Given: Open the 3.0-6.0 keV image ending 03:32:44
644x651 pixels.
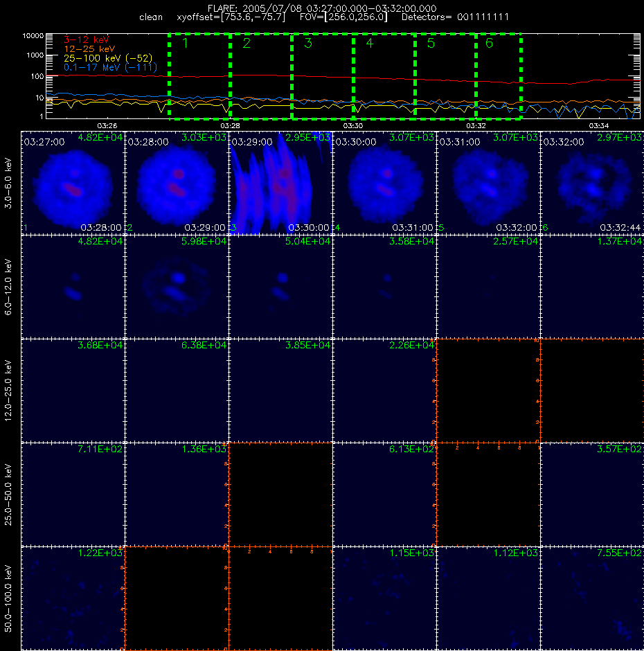Looking at the screenshot, I should click(x=592, y=183).
